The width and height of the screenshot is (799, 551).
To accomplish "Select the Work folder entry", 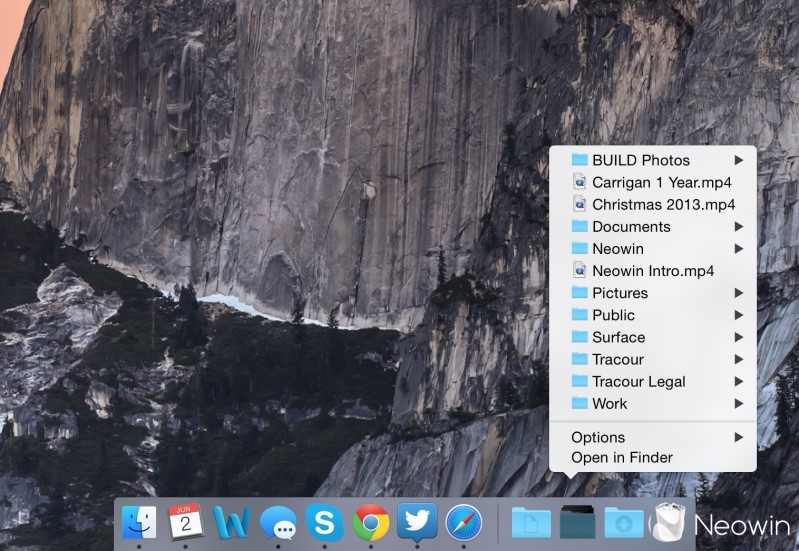I will tap(609, 404).
